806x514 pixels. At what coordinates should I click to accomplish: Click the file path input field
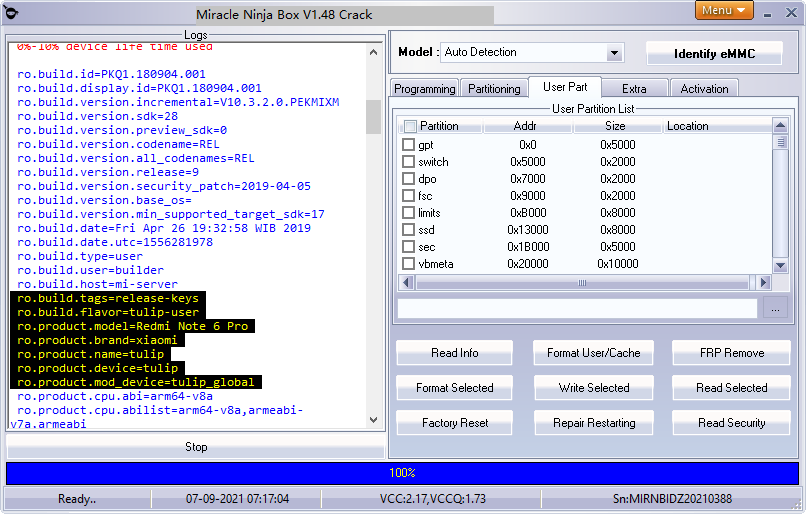(x=577, y=308)
